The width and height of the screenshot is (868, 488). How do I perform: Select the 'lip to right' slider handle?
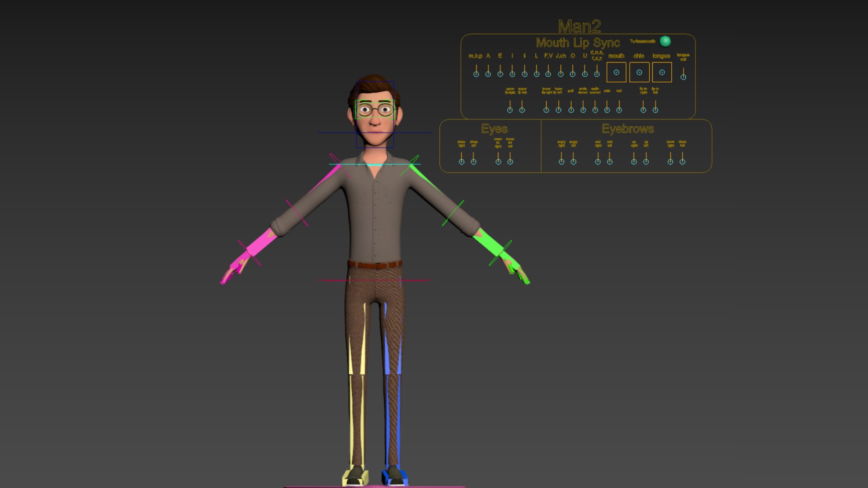pyautogui.click(x=643, y=110)
